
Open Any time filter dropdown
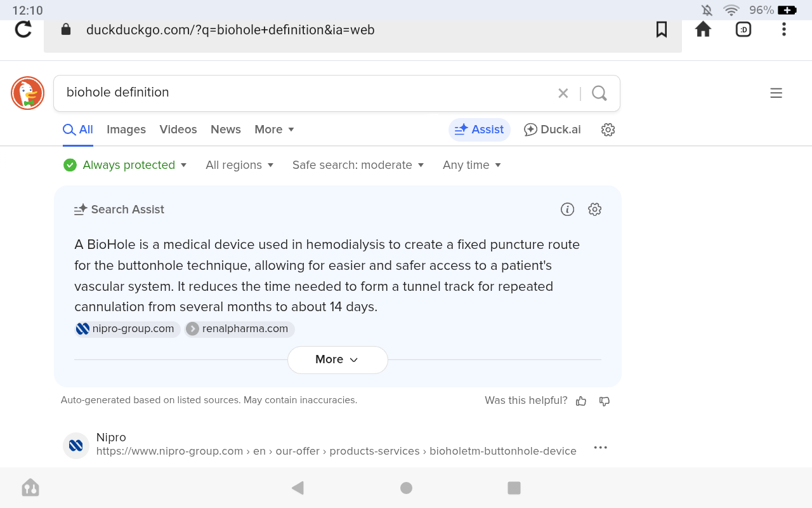(473, 165)
